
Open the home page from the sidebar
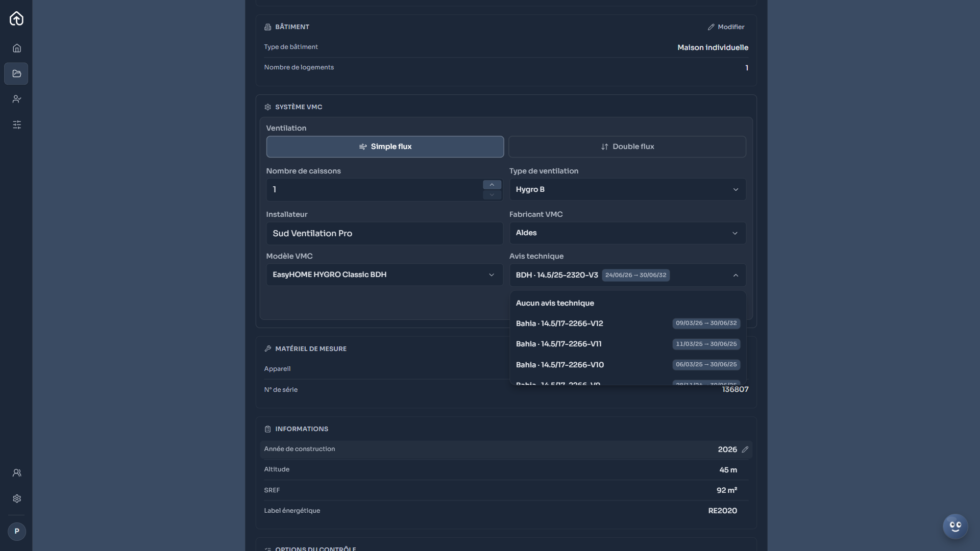point(17,48)
